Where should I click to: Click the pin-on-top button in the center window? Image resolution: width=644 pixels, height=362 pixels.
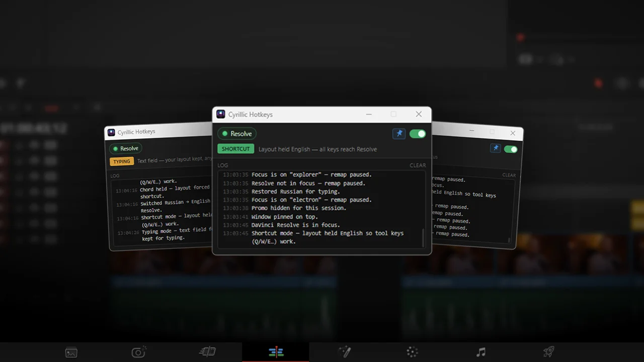point(399,134)
